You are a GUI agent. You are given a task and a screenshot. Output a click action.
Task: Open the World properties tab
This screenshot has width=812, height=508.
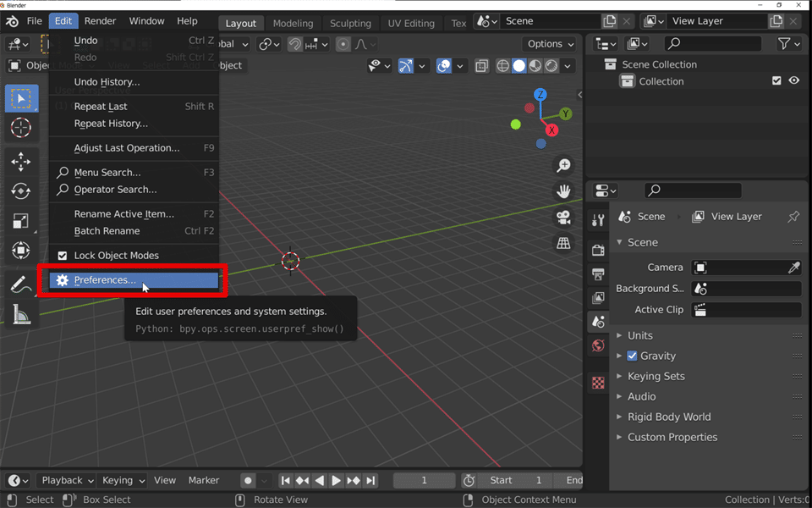click(598, 345)
